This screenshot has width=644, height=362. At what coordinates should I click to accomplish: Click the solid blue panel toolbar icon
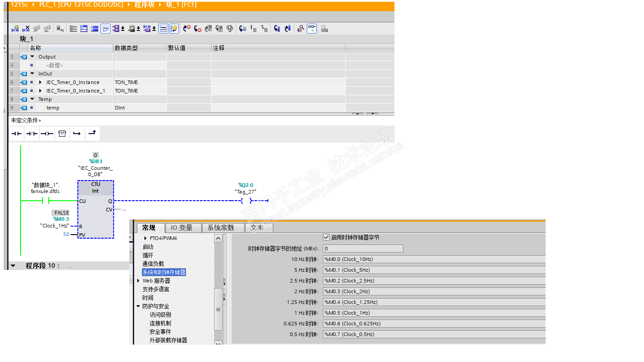[x=95, y=29]
